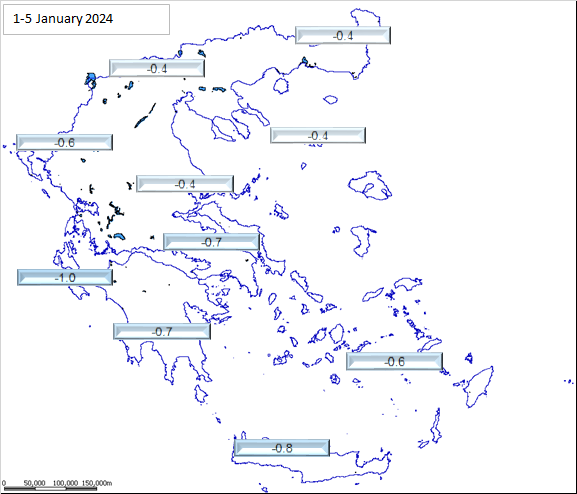Screen dimensions: 577x494
Task: Click the -0.7 label over Peloponnese
Action: coord(162,331)
